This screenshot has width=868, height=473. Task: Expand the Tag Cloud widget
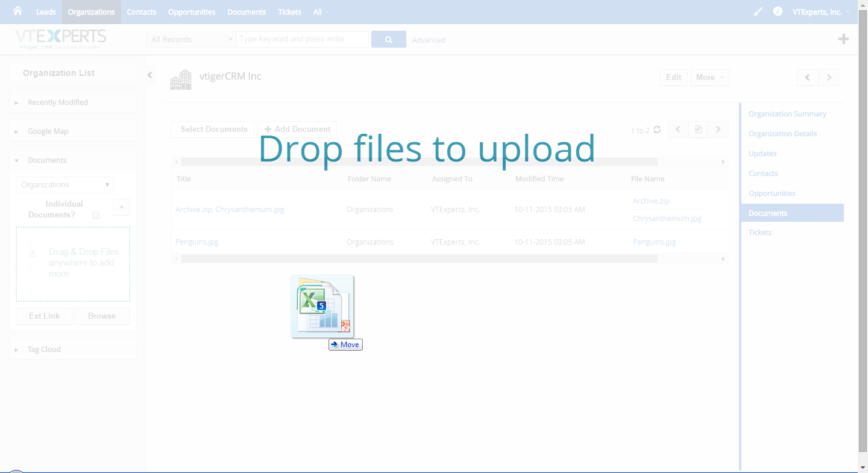(73, 349)
